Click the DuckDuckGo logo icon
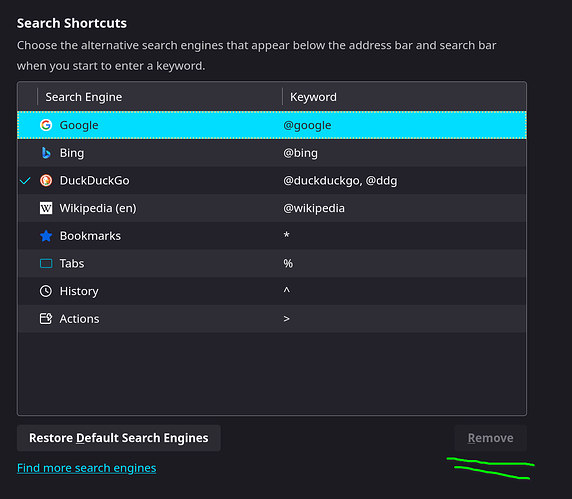 [x=46, y=181]
